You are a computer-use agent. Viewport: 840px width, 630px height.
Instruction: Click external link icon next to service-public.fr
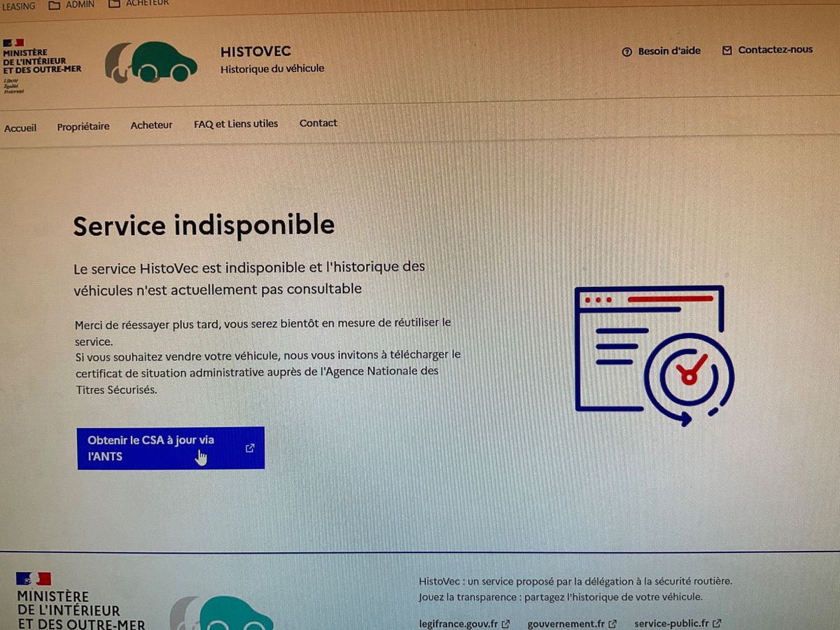tap(717, 623)
